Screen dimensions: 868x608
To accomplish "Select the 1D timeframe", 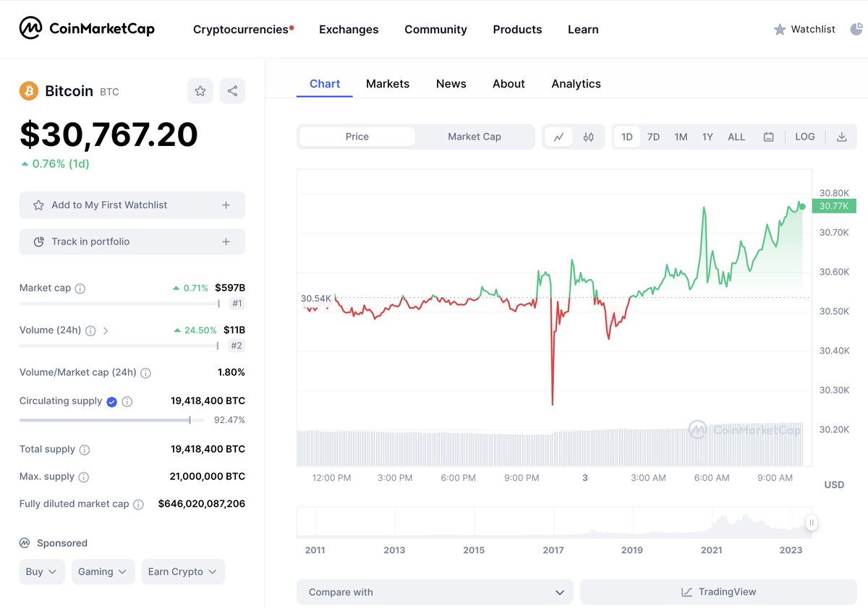I will 627,137.
